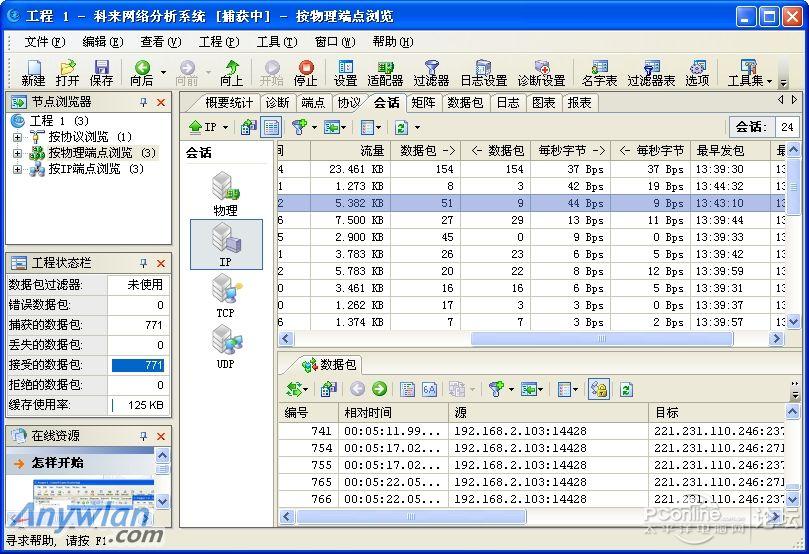Open the 文件 menu
809x554 pixels.
[x=44, y=42]
